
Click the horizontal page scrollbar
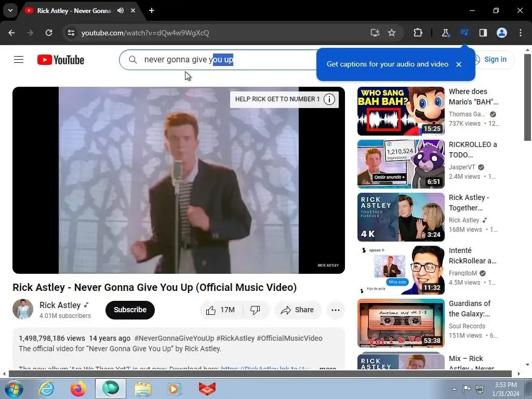260,374
